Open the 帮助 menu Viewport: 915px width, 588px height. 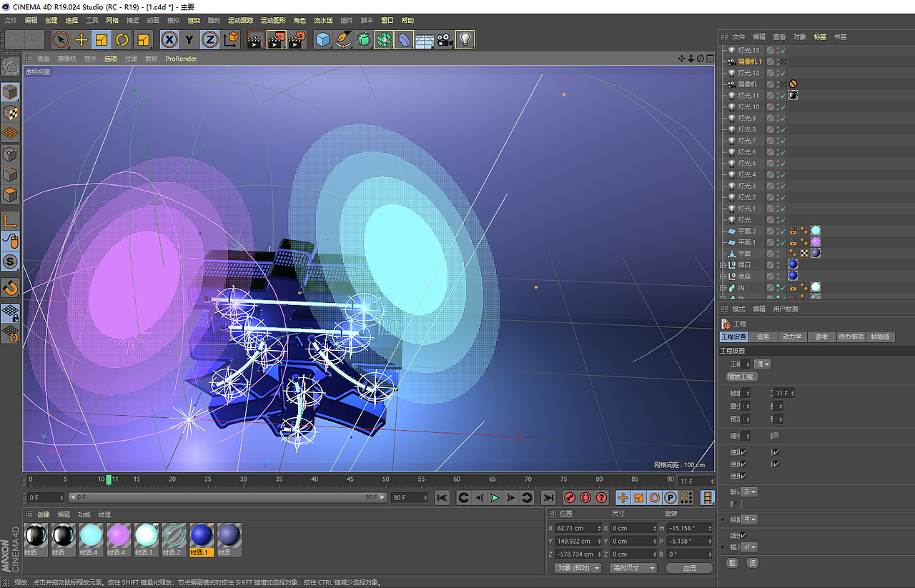point(407,21)
